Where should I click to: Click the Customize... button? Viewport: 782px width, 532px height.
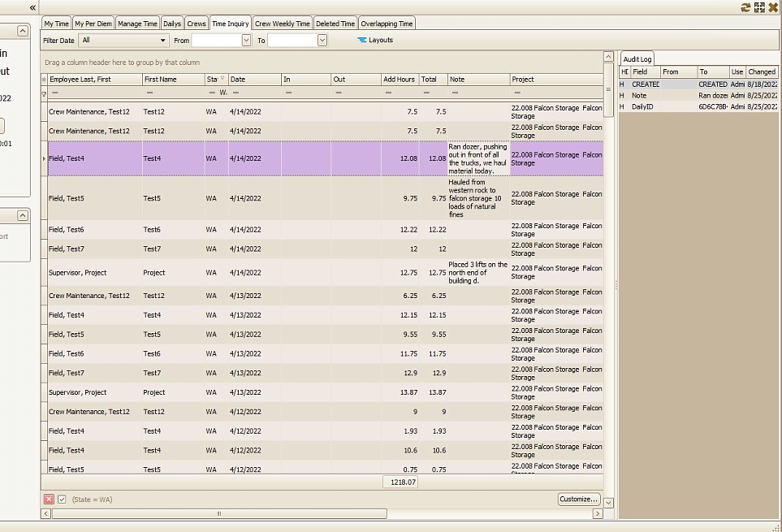point(579,500)
